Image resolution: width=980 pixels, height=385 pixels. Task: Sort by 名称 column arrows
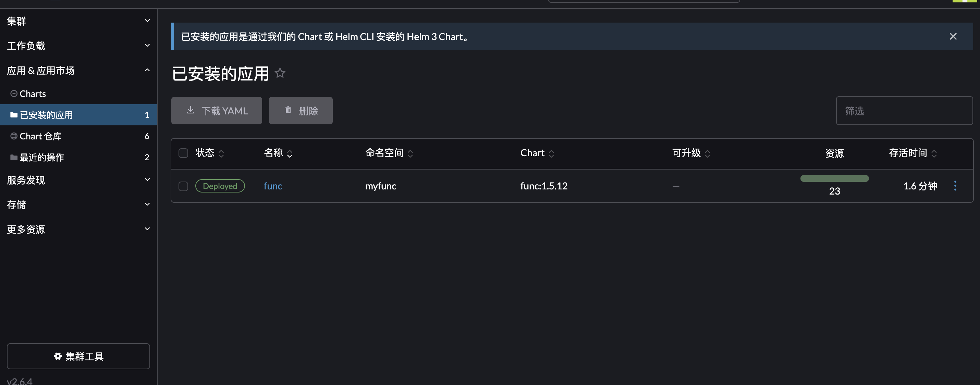pos(290,153)
